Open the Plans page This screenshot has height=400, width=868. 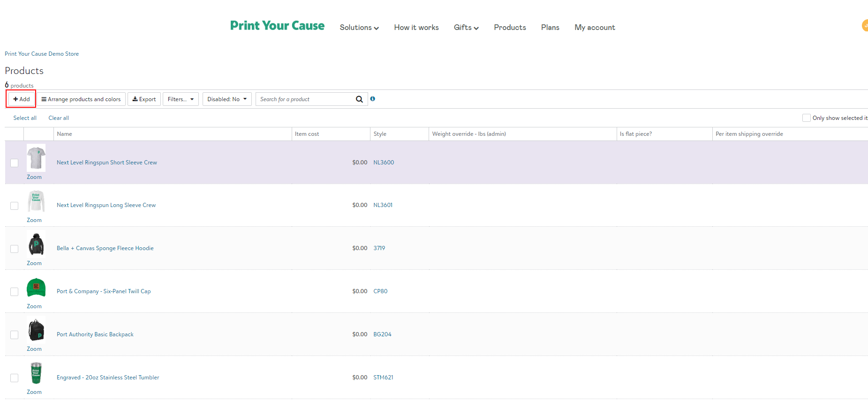click(x=550, y=28)
